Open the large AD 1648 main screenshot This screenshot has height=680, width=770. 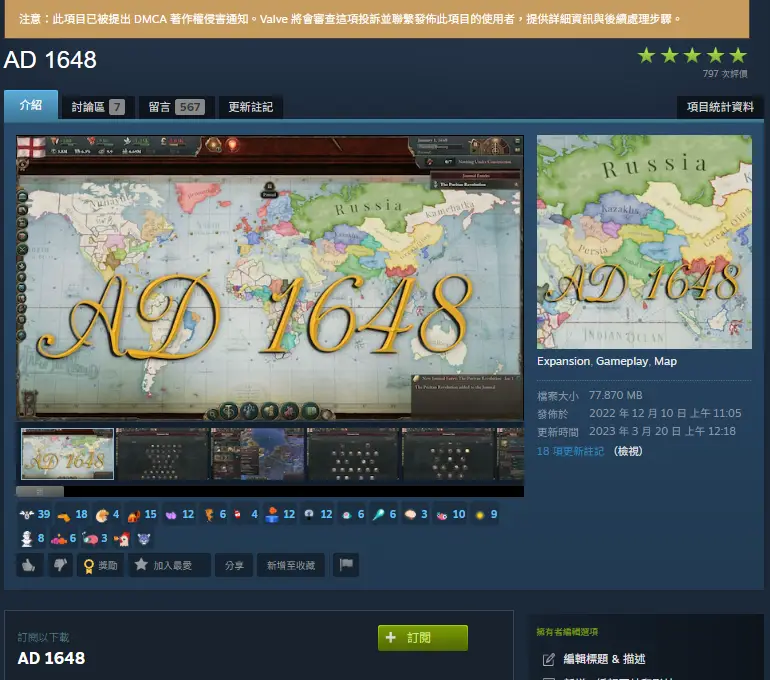click(x=270, y=278)
